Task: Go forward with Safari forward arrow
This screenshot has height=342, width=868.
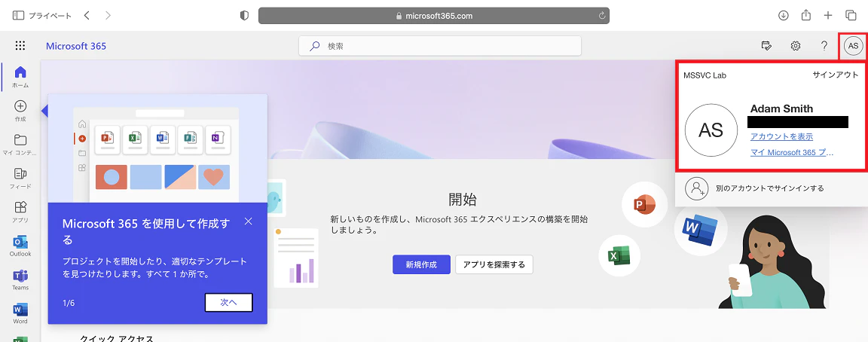Action: click(x=108, y=16)
